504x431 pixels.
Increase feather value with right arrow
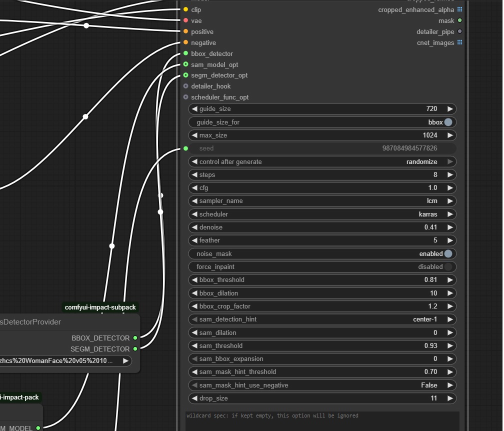(450, 240)
